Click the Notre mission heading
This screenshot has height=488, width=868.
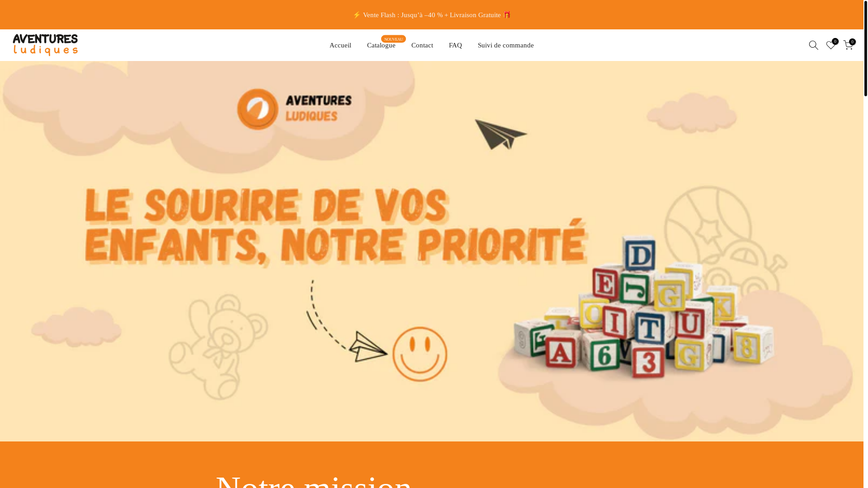(x=314, y=481)
